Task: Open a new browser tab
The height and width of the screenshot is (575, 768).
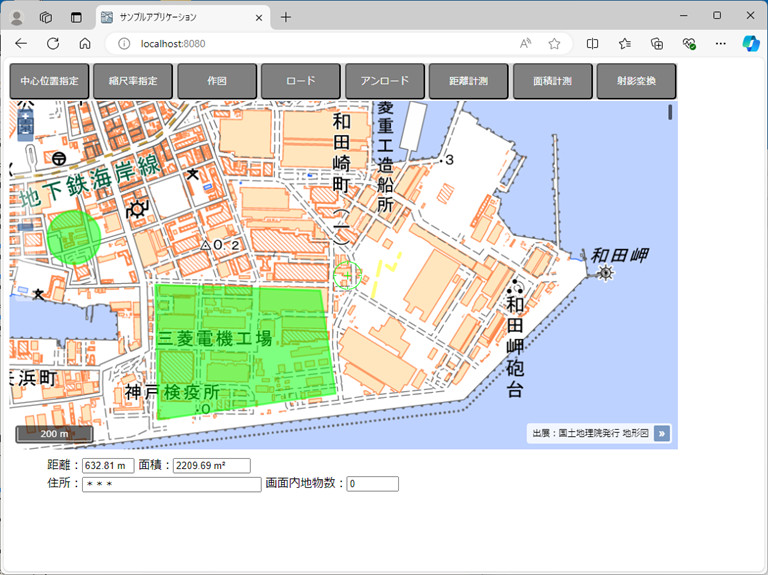Action: click(286, 18)
